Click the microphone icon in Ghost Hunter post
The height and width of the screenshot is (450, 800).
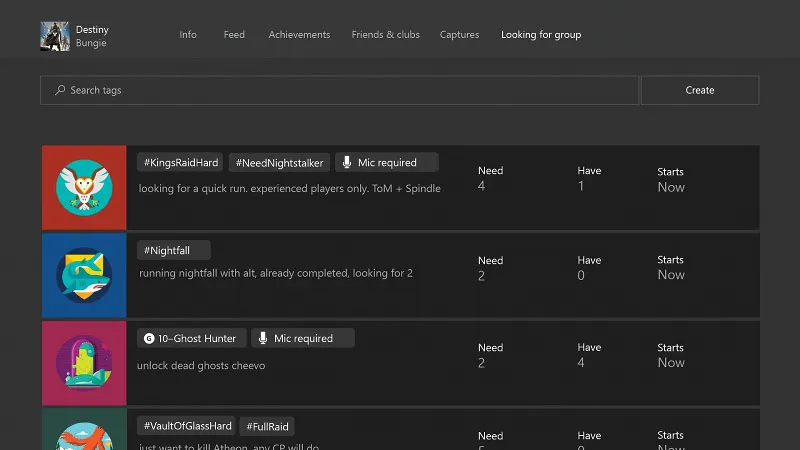pyautogui.click(x=263, y=338)
